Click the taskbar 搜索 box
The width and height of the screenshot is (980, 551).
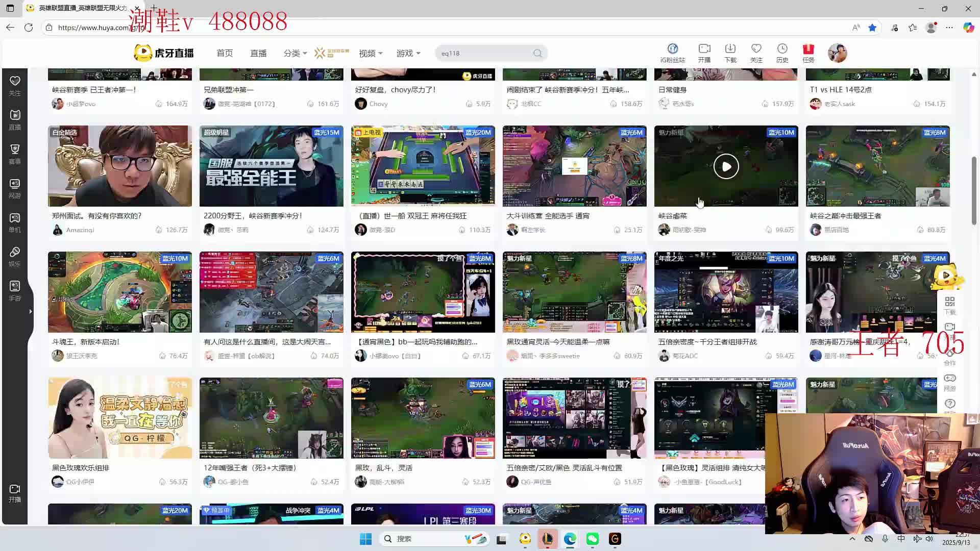(x=434, y=539)
